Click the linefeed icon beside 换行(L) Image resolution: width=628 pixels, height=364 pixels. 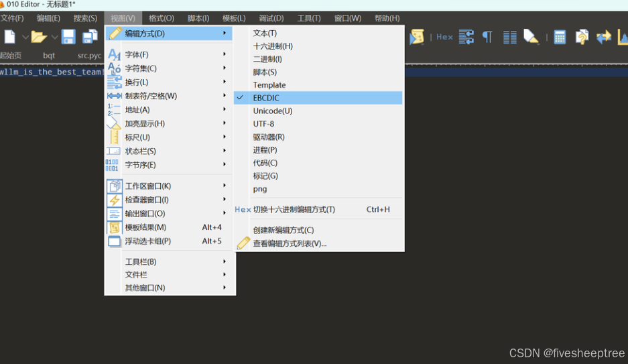pyautogui.click(x=114, y=82)
